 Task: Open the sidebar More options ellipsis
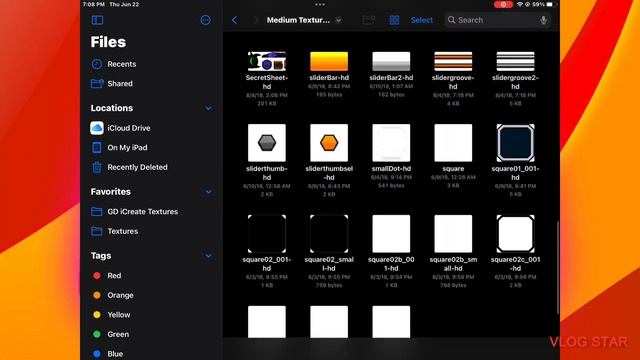205,20
